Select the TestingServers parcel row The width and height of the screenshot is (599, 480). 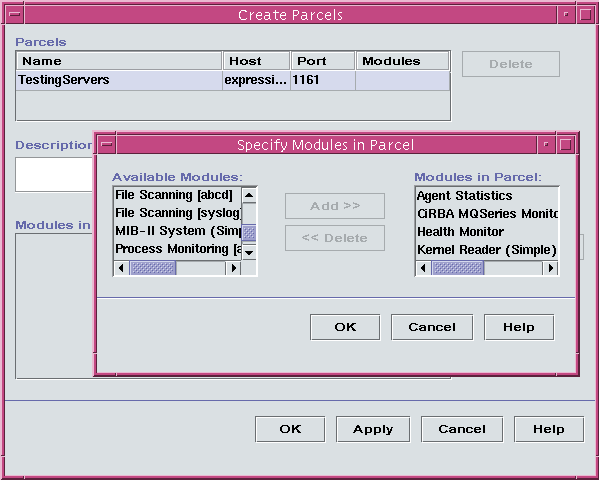[233, 80]
